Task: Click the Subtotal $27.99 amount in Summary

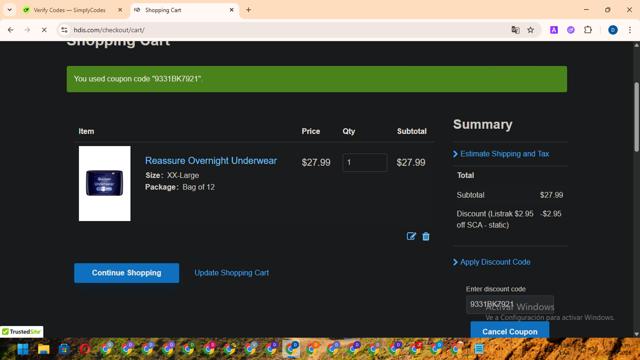Action: [551, 195]
